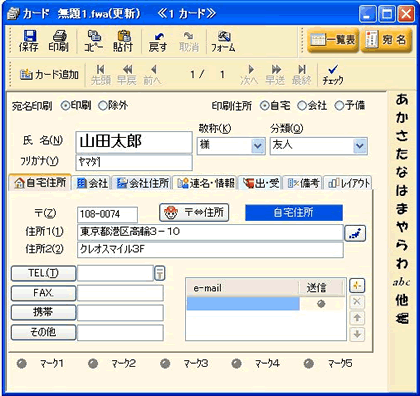
Task: Open the フォーム form tool
Action: [x=223, y=41]
